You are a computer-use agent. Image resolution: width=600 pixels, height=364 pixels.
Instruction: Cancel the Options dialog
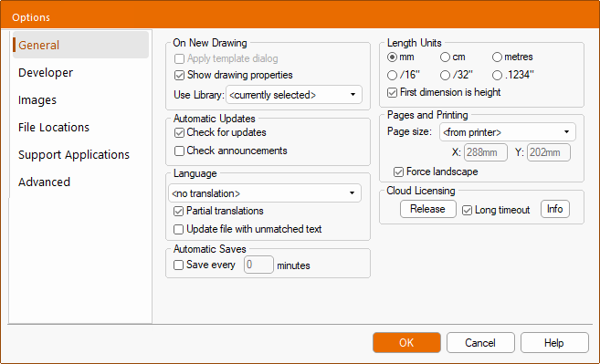(x=480, y=343)
